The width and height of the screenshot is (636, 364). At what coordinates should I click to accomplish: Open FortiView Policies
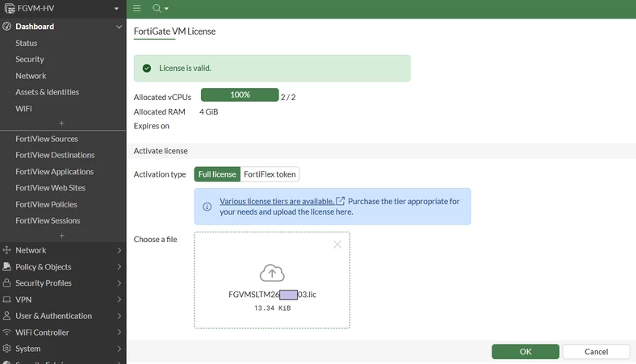[x=46, y=204]
